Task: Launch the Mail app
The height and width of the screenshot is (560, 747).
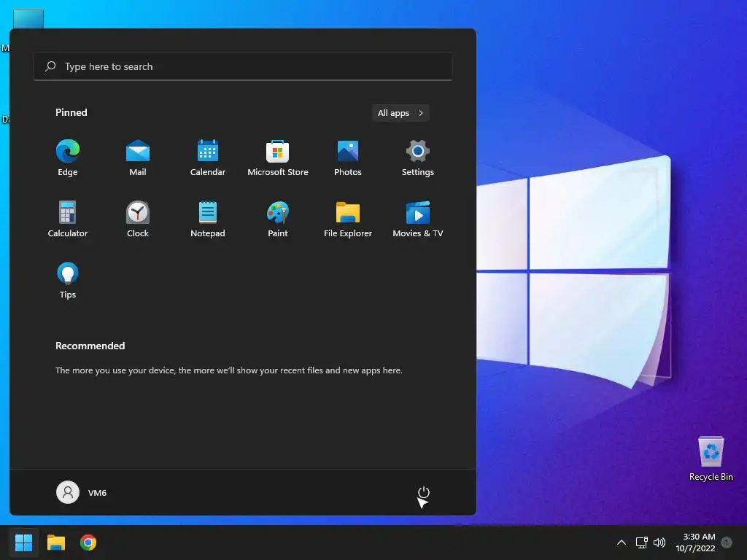Action: point(138,157)
